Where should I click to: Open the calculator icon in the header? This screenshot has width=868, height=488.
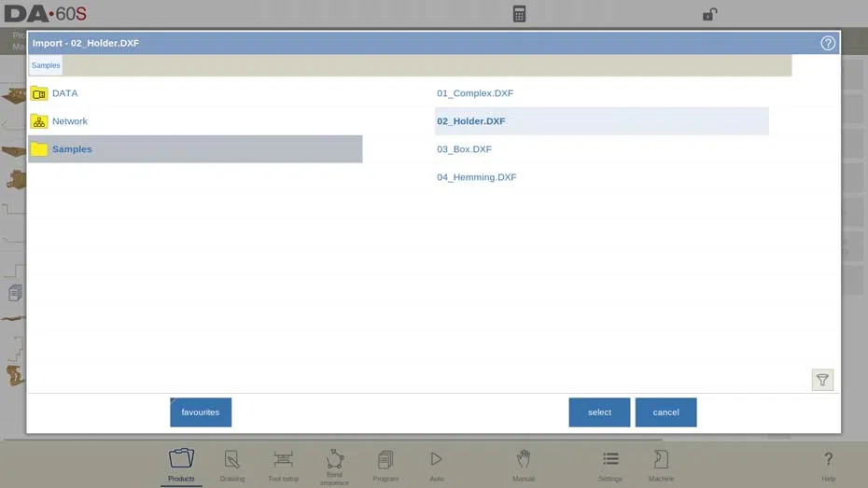click(519, 14)
